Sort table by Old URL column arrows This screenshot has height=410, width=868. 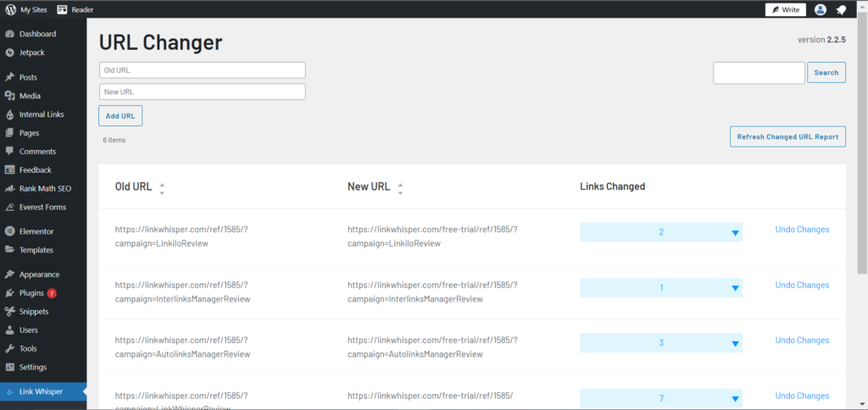[162, 188]
